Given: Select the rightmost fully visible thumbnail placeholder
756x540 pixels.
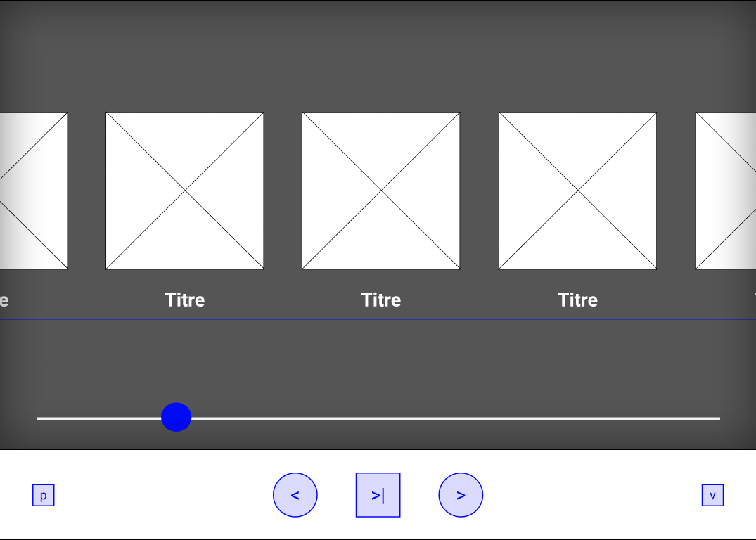Looking at the screenshot, I should (x=577, y=191).
